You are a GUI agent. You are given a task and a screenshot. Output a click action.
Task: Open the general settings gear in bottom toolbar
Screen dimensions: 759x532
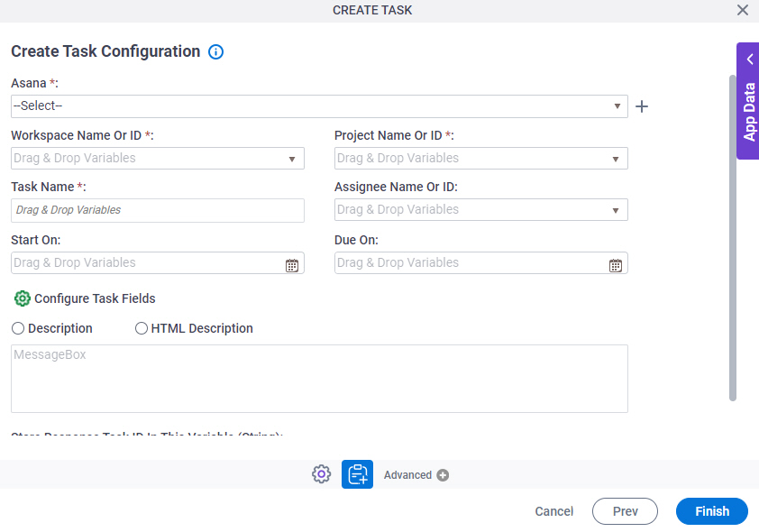[322, 474]
